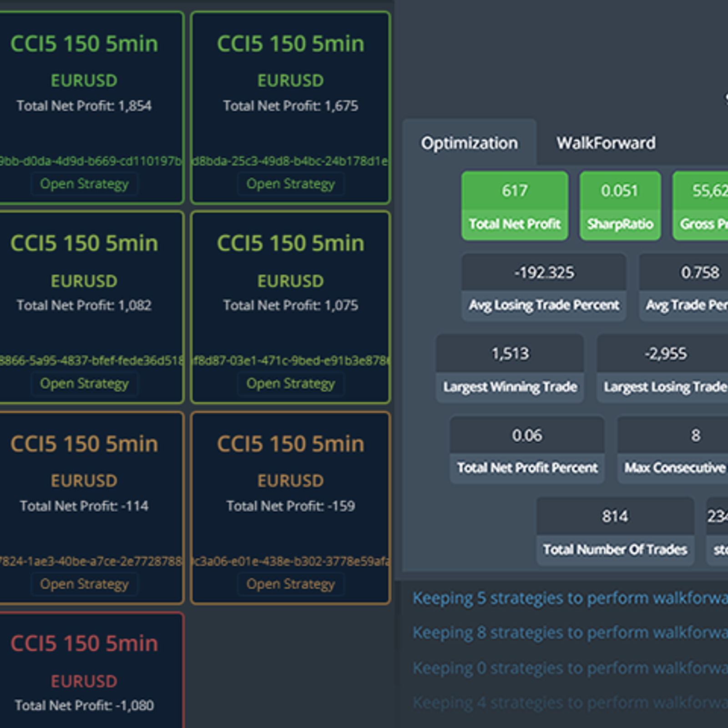This screenshot has height=728, width=728.
Task: Open Strategy for the 1,854 profit card
Action: [84, 184]
